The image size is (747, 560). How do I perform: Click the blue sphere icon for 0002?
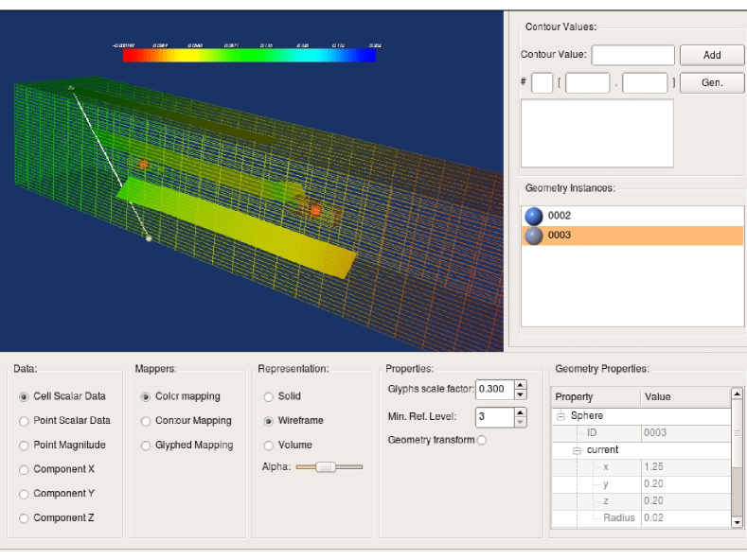534,216
